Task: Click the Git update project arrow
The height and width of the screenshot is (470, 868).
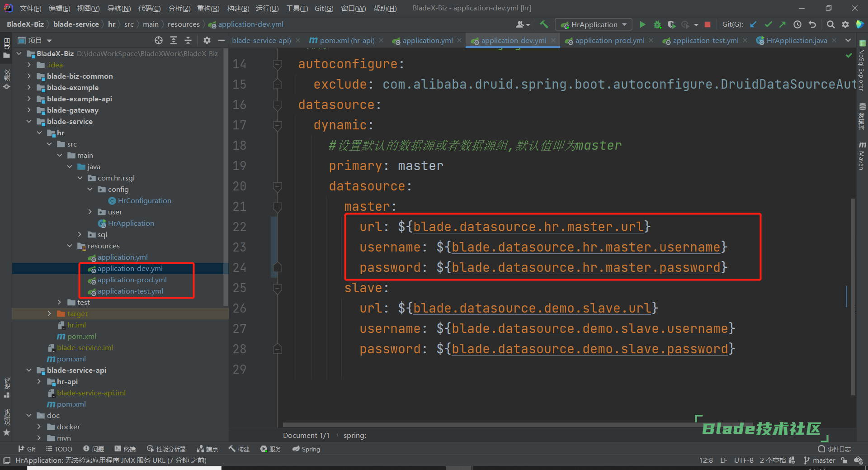Action: [x=753, y=24]
